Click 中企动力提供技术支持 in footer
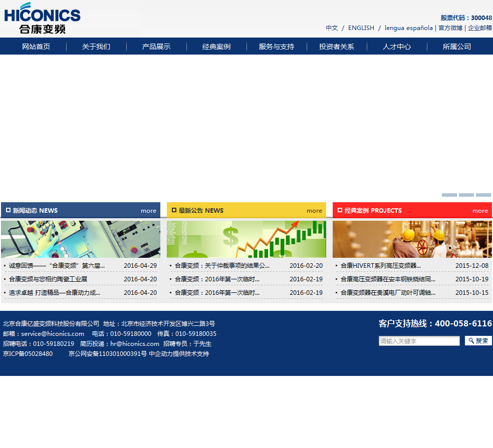This screenshot has height=448, width=493. [x=179, y=354]
